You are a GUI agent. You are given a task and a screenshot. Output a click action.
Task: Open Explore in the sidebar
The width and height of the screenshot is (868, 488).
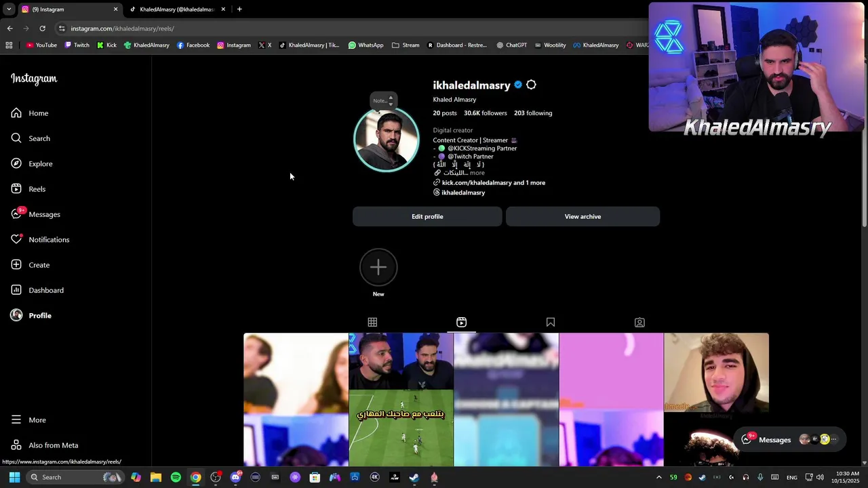(32, 164)
